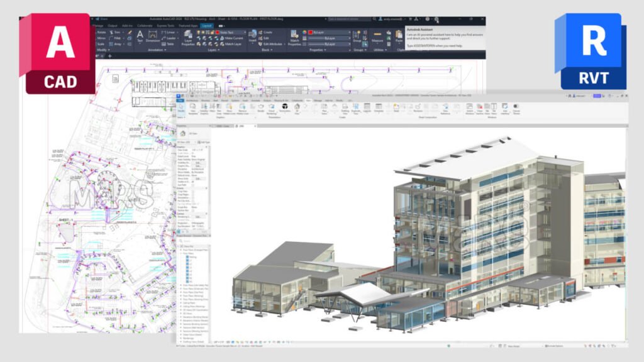
Task: Select the Text annotation tool in AutoCAD
Action: point(140,36)
